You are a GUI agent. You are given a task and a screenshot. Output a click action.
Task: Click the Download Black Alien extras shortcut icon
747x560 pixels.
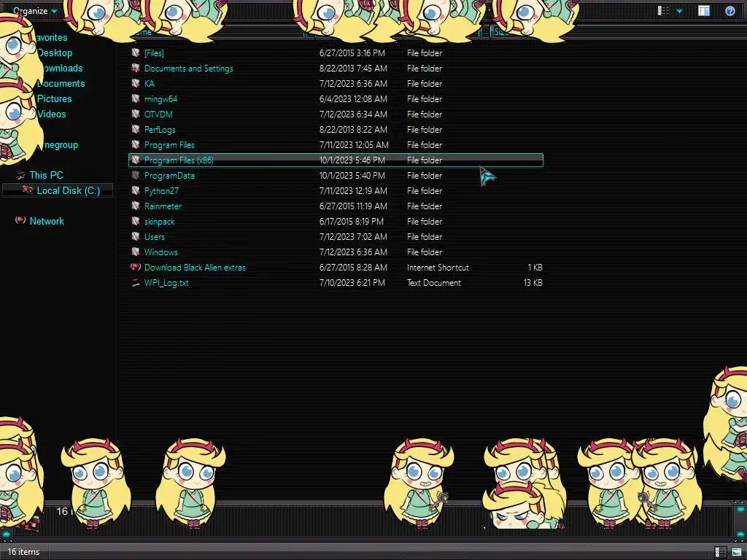(136, 267)
